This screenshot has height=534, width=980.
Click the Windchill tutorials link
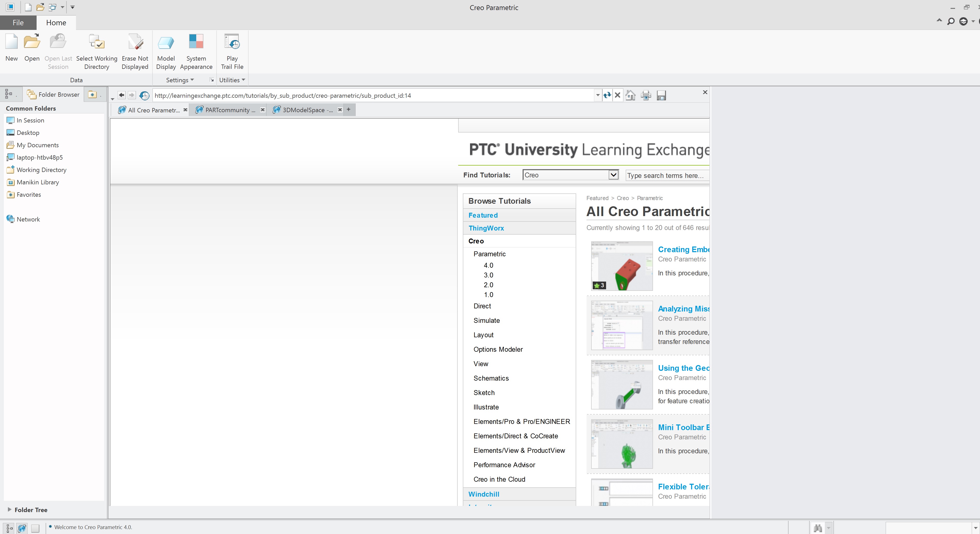click(x=483, y=494)
